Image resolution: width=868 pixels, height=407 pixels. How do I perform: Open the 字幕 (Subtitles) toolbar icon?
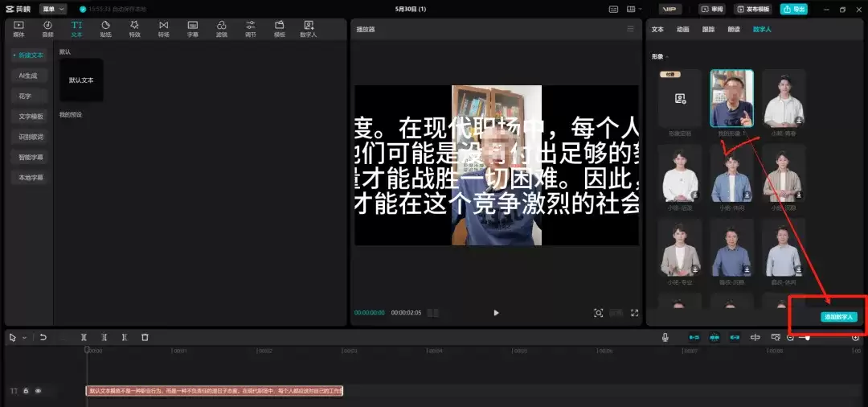tap(193, 29)
